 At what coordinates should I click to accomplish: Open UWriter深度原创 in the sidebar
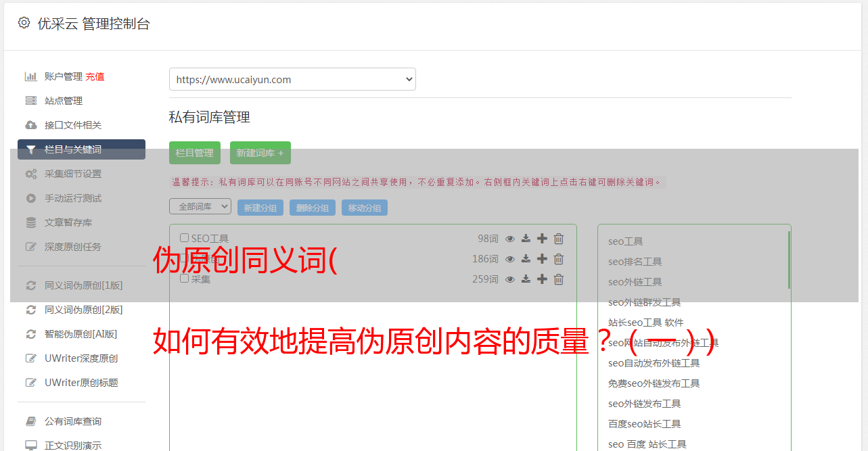[81, 358]
